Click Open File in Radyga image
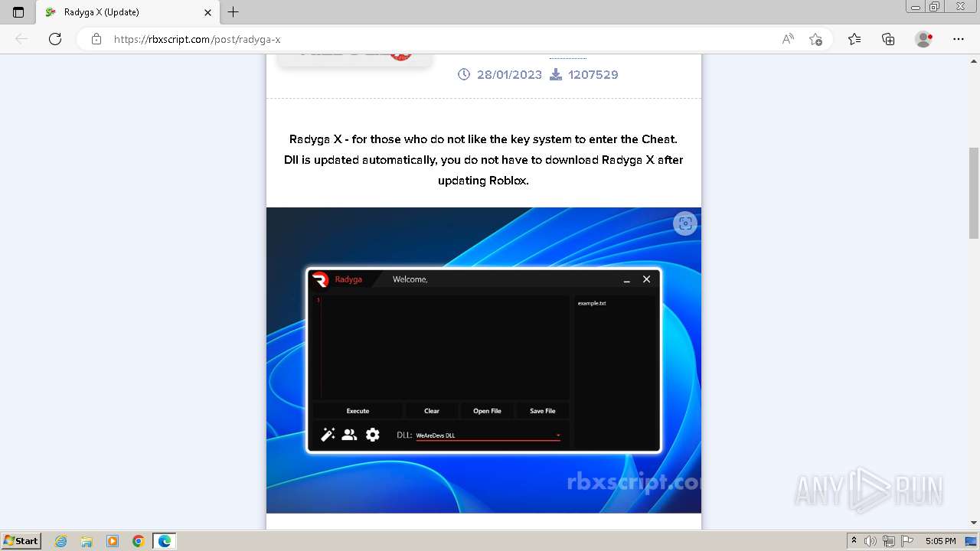 [487, 411]
